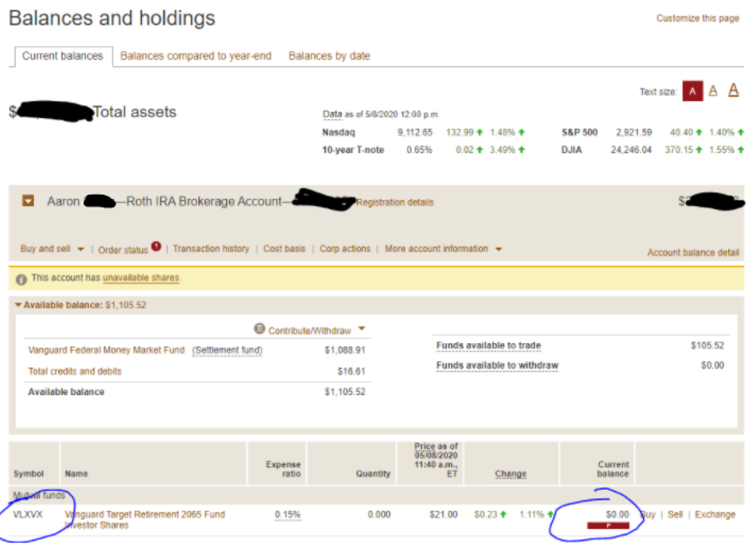Click the Quantity column header
The width and height of the screenshot is (756, 550).
click(373, 474)
